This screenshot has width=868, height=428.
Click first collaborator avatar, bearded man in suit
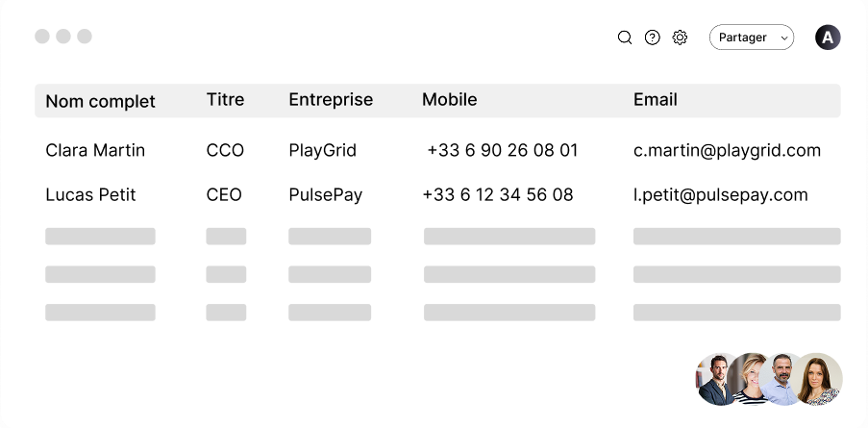[717, 379]
